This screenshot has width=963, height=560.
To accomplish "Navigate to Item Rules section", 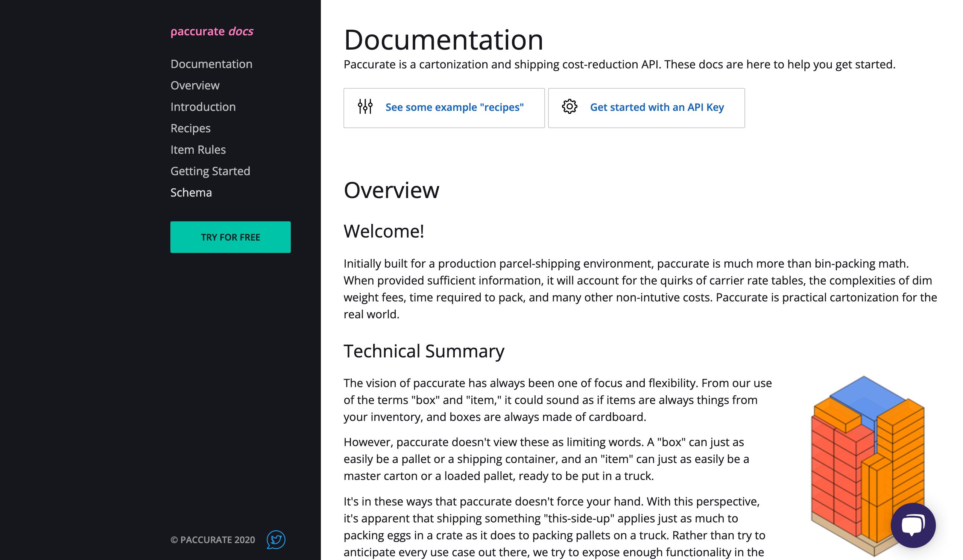I will (198, 150).
